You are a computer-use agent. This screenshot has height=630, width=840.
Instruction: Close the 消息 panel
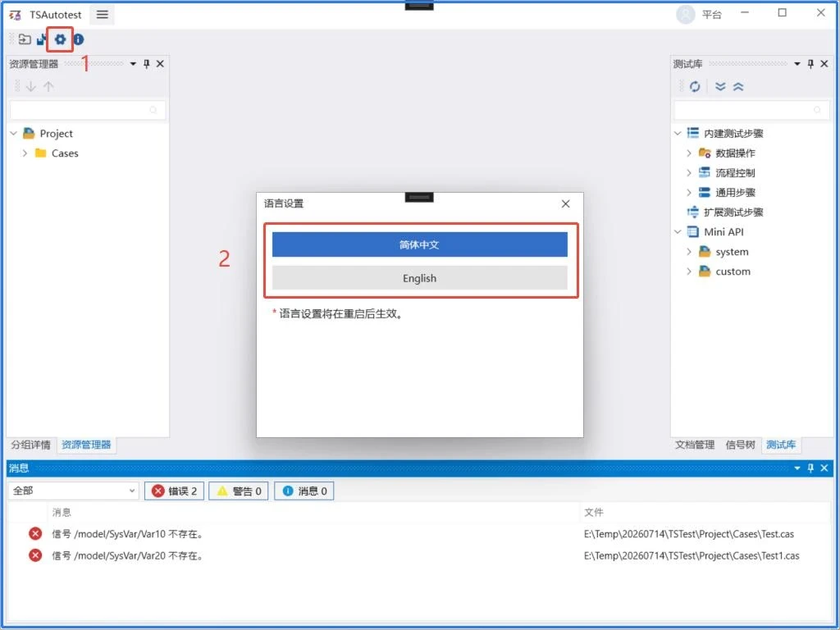pyautogui.click(x=824, y=468)
